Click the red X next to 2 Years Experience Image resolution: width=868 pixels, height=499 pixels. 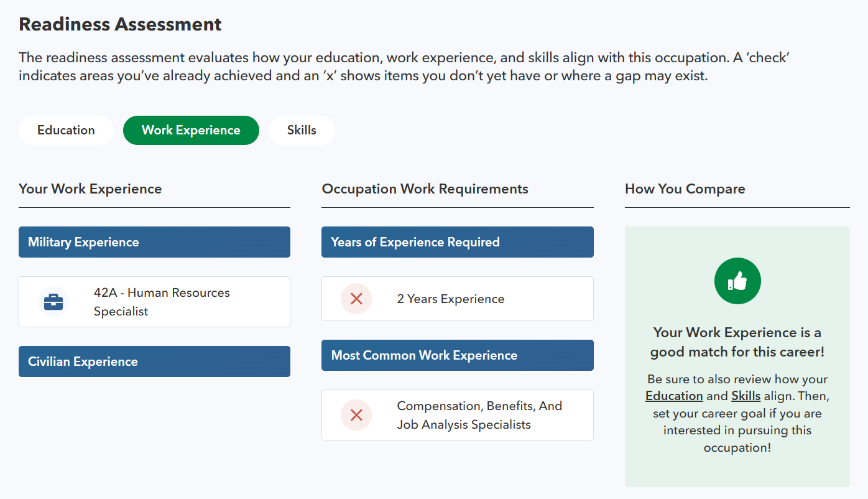point(356,299)
